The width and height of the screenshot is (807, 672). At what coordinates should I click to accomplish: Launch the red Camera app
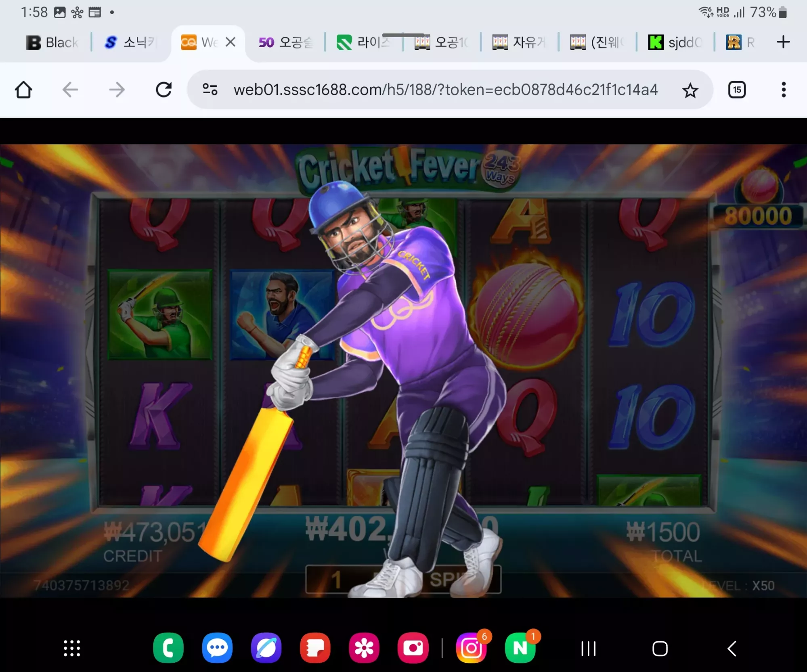(x=413, y=648)
